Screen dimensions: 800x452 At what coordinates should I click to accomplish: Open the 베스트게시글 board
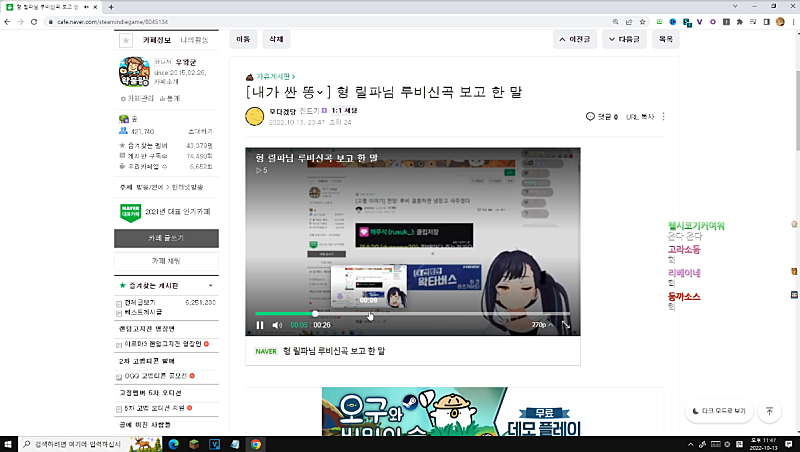[143, 312]
